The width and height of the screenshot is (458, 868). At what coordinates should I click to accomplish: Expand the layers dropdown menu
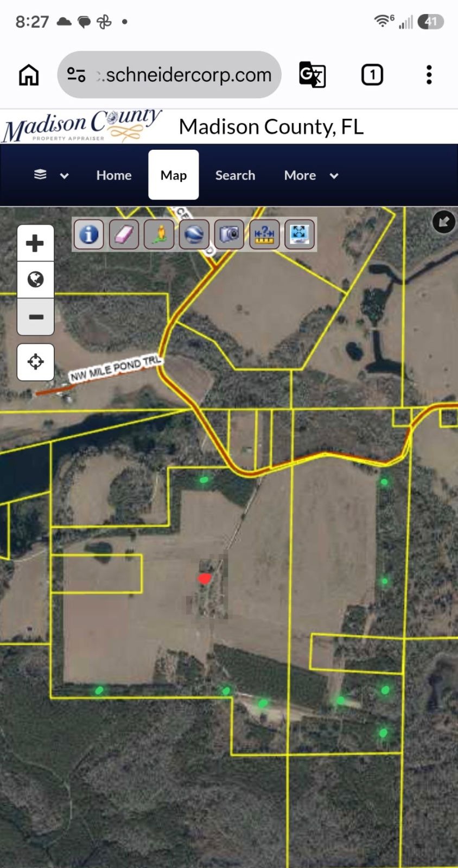pyautogui.click(x=51, y=175)
